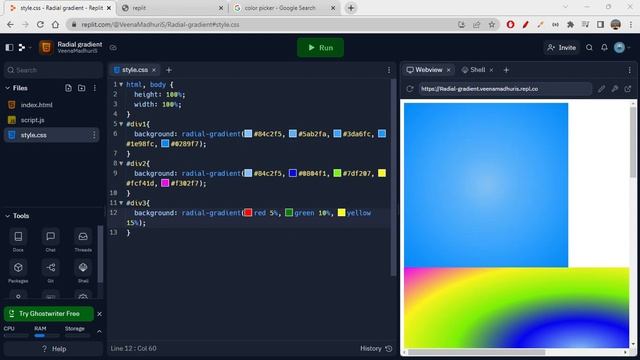Add a new editor tab
Image resolution: width=640 pixels, height=360 pixels.
click(x=169, y=70)
